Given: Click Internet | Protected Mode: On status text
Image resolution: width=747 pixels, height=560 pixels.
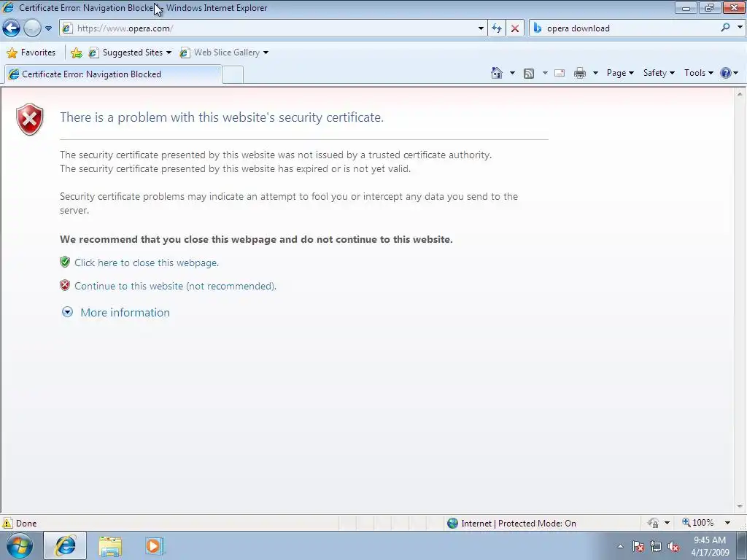Looking at the screenshot, I should tap(519, 524).
